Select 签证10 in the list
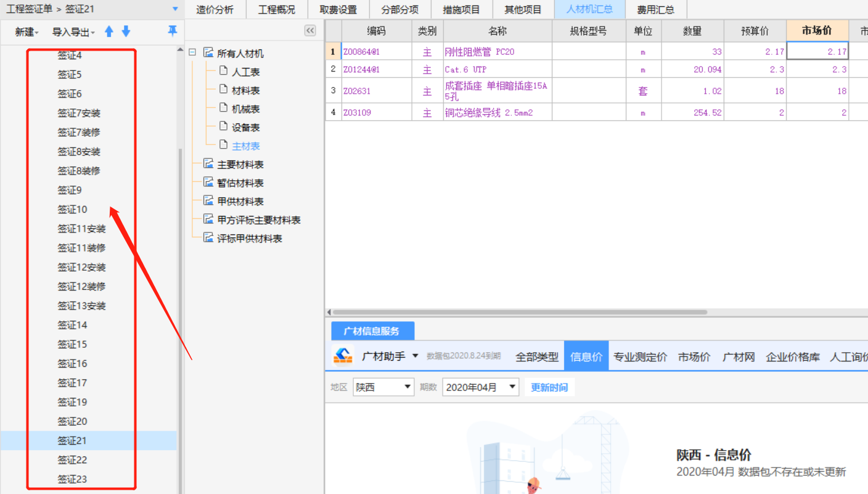Viewport: 868px width, 494px height. tap(72, 209)
